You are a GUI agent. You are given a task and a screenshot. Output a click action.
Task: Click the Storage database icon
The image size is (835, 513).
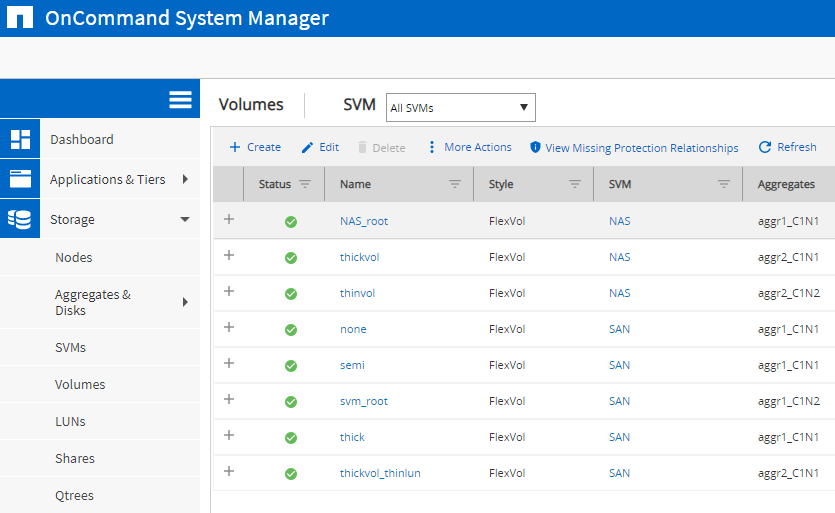coord(20,219)
